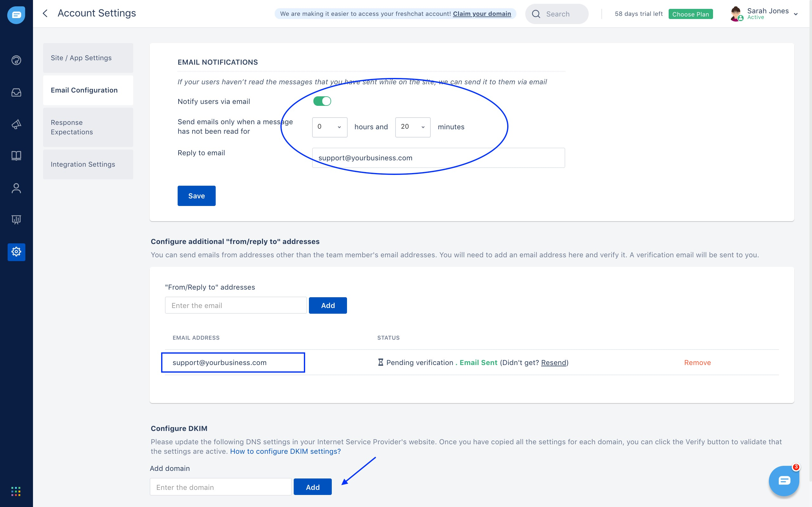The height and width of the screenshot is (507, 812).
Task: Toggle Notify users via email switch
Action: coord(322,101)
